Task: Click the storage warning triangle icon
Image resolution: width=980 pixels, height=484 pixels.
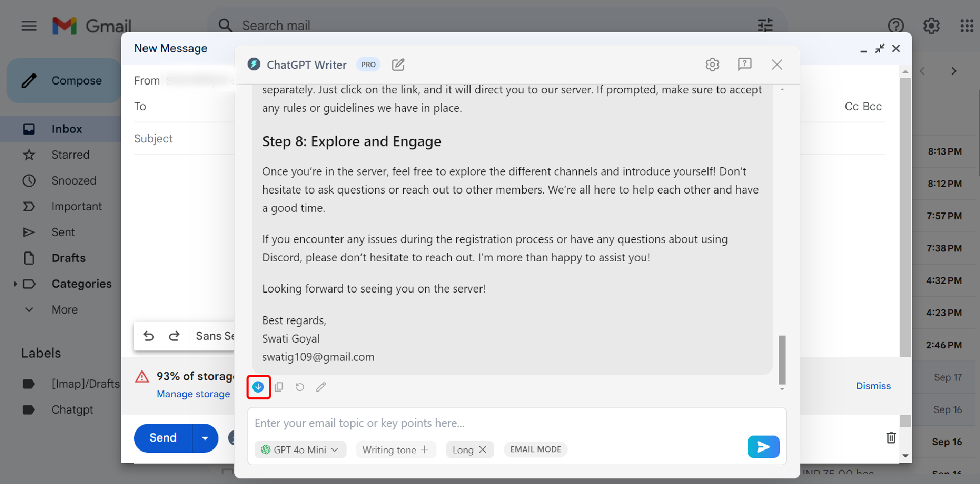Action: tap(142, 377)
